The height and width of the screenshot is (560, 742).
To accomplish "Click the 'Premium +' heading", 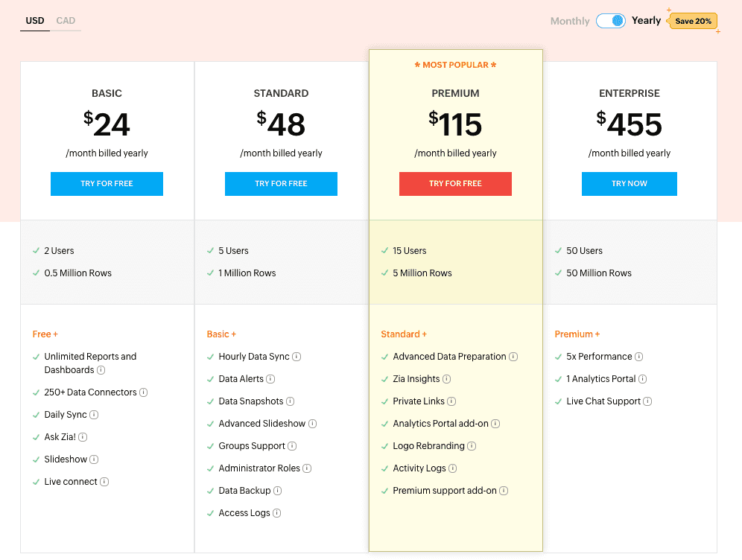I will pos(577,334).
